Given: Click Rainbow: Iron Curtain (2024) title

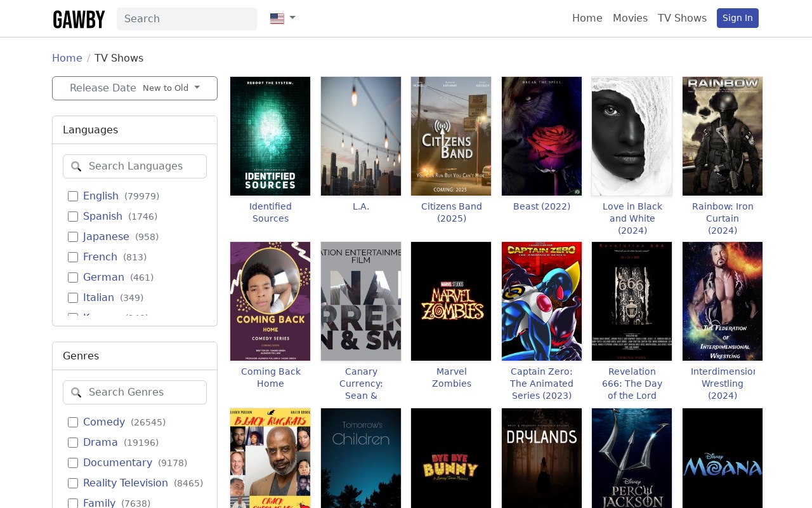Looking at the screenshot, I should [x=723, y=218].
